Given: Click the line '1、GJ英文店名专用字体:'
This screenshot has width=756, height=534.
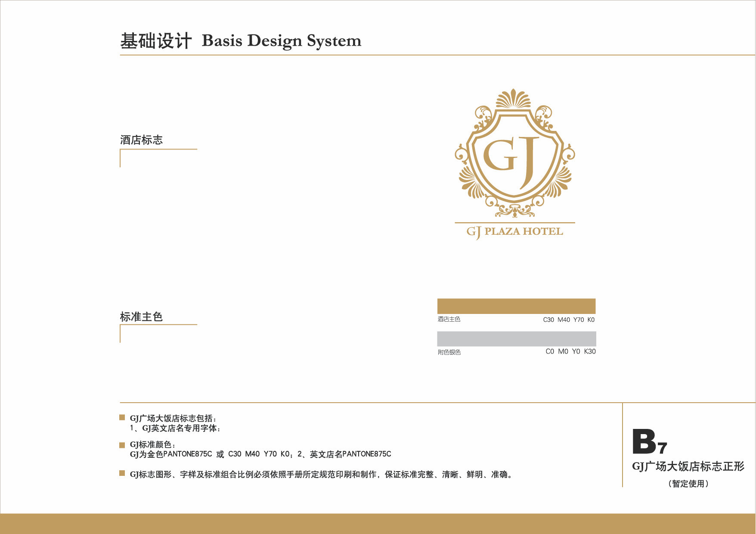Looking at the screenshot, I should (x=176, y=428).
